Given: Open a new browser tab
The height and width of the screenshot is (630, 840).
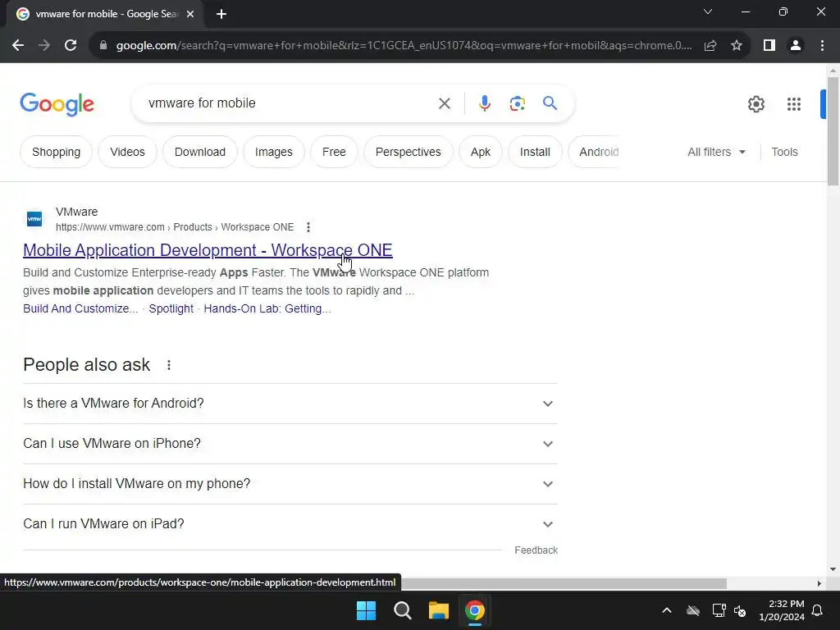Looking at the screenshot, I should 221,15.
